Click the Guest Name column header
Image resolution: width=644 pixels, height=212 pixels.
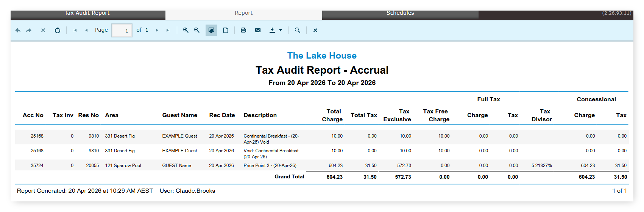pyautogui.click(x=180, y=115)
